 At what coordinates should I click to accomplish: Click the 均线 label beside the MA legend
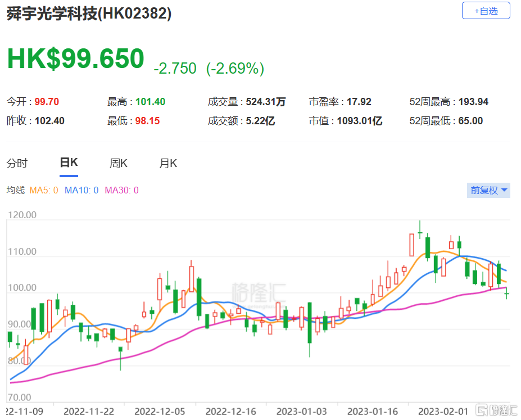15,191
